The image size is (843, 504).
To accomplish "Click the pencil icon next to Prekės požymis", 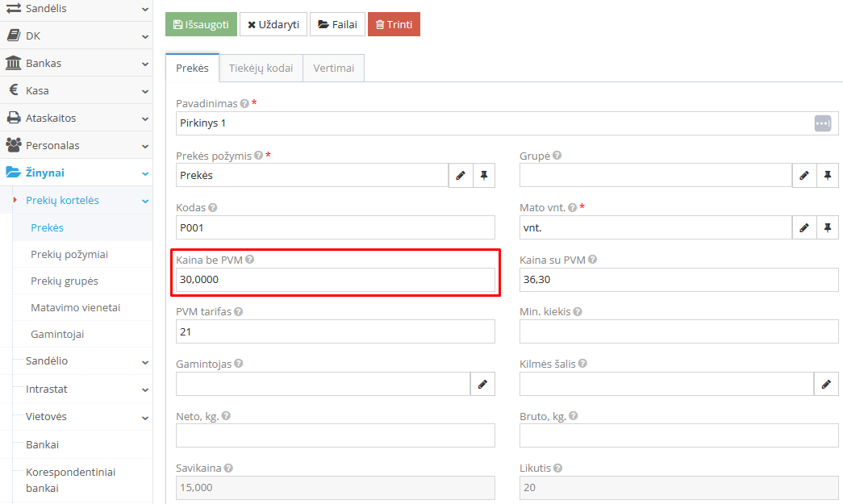I will [x=461, y=175].
